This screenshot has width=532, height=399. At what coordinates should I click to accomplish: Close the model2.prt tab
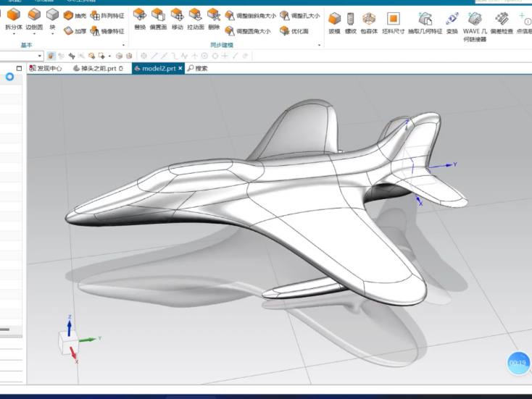click(180, 68)
